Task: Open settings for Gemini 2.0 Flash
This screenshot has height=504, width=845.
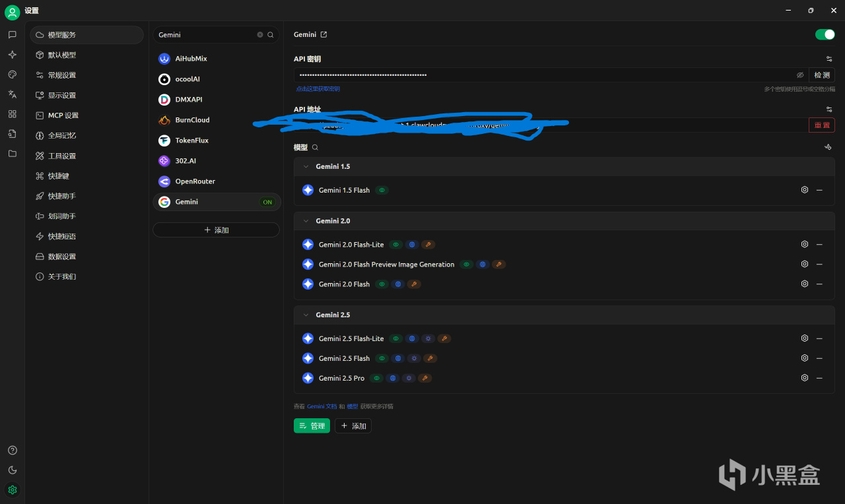Action: click(x=805, y=284)
